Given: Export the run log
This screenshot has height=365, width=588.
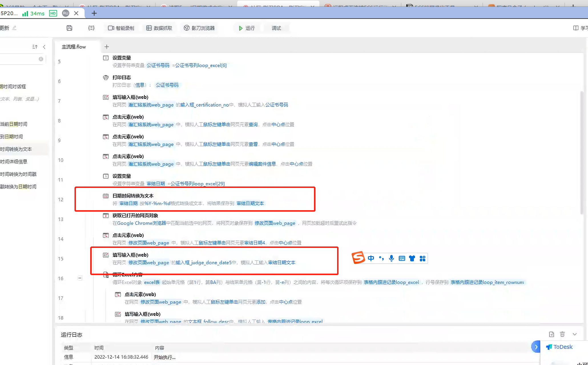Looking at the screenshot, I should [551, 334].
